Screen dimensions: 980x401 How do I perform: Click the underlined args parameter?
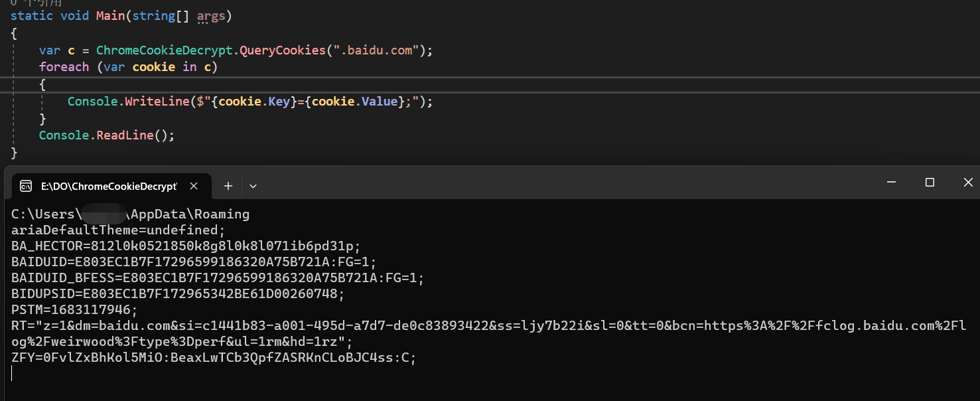[211, 15]
